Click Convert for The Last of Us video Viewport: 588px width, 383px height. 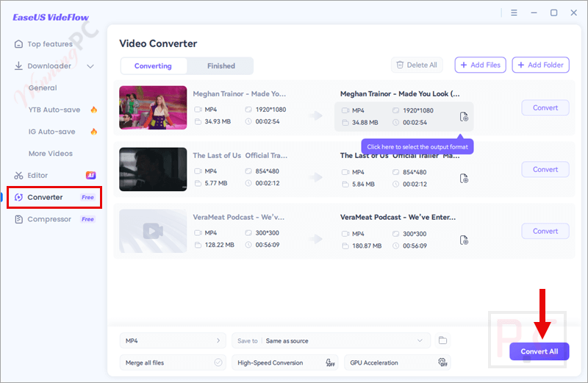(545, 170)
